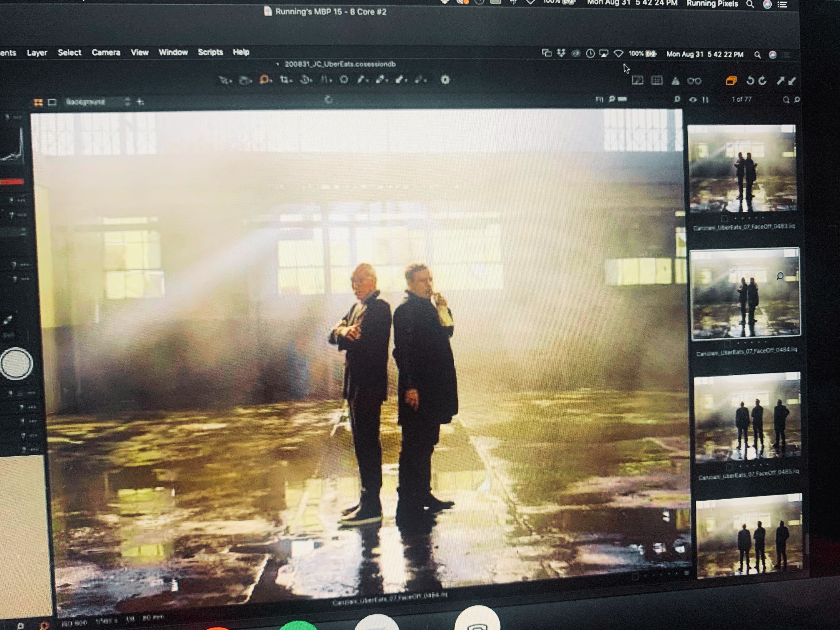Image resolution: width=840 pixels, height=630 pixels.
Task: Toggle orange Edit Selected Variants icon
Action: pyautogui.click(x=731, y=80)
